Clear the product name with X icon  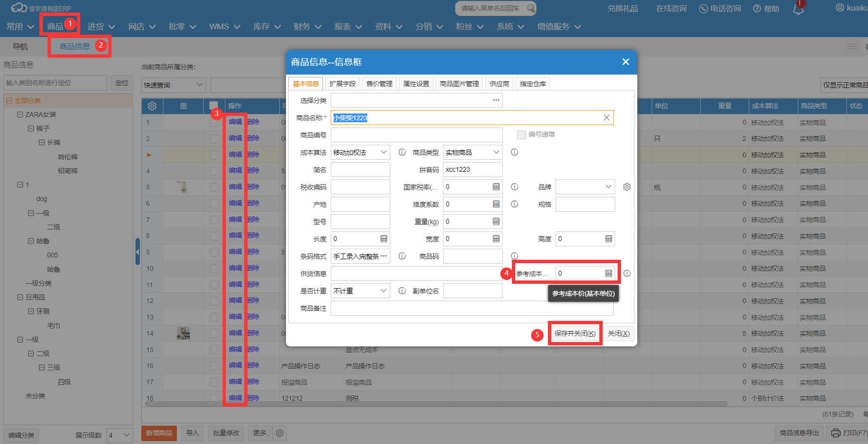click(x=607, y=118)
